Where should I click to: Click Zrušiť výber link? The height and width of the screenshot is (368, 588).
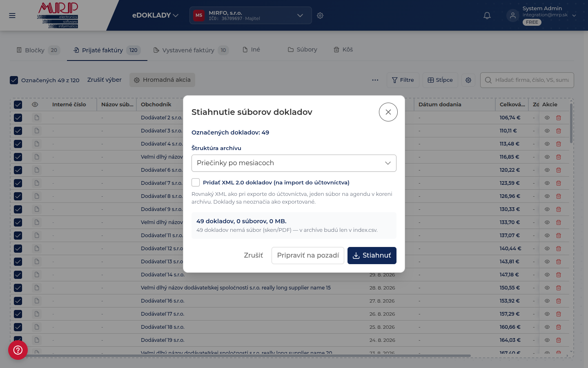105,80
